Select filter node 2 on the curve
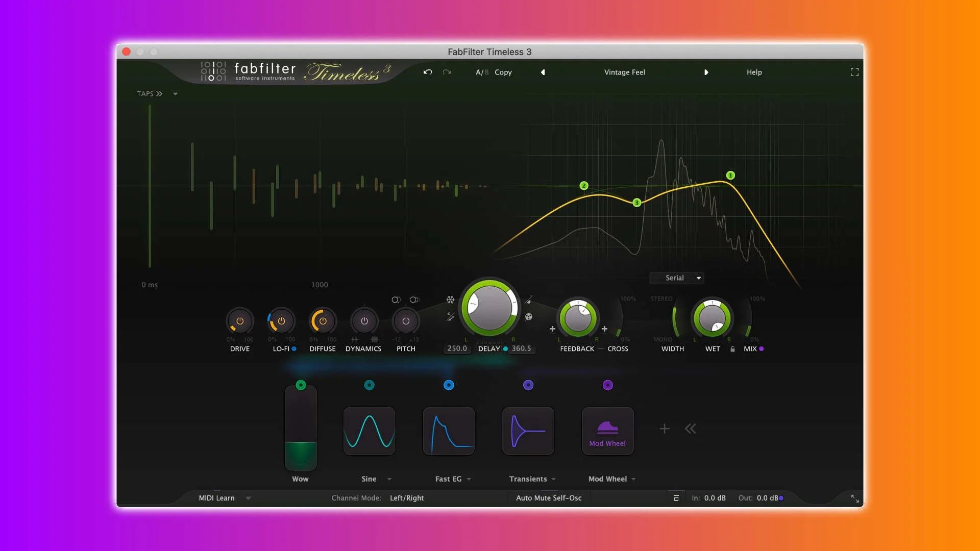This screenshot has height=551, width=980. (x=584, y=186)
